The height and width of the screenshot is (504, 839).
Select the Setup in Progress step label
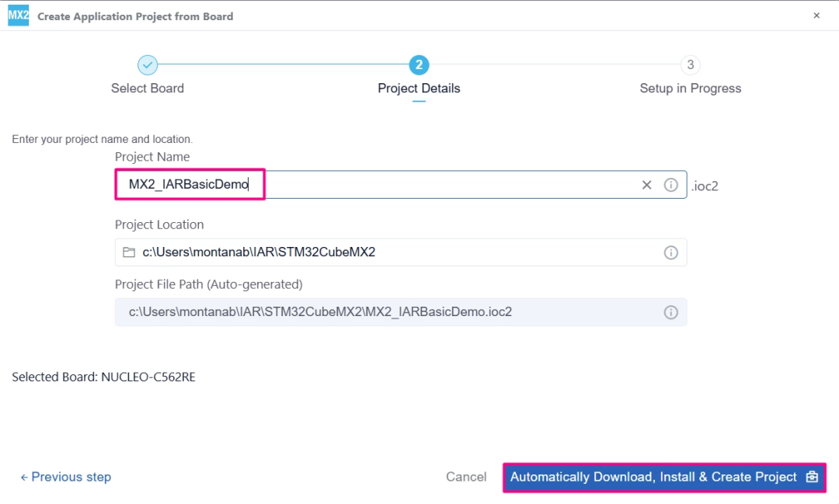click(691, 89)
